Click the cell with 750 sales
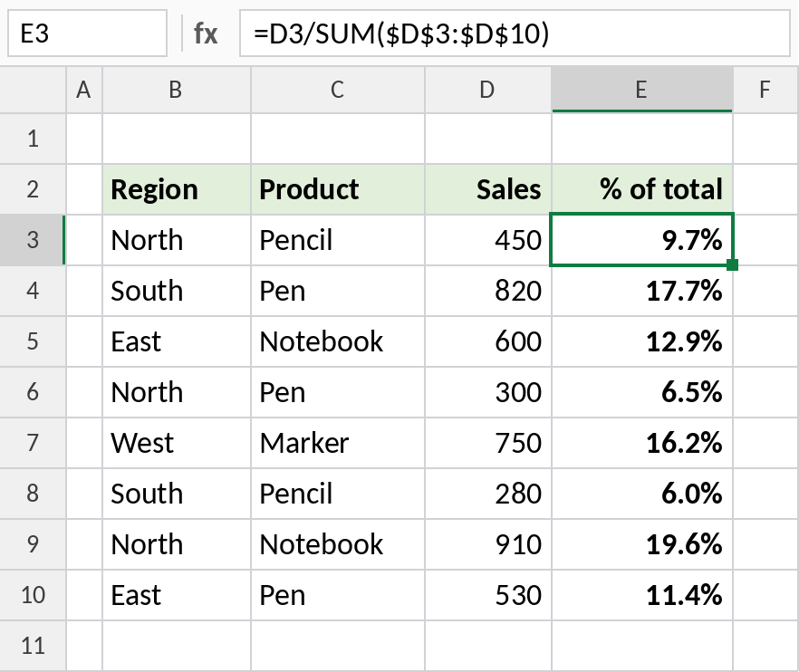The image size is (799, 672). [487, 443]
